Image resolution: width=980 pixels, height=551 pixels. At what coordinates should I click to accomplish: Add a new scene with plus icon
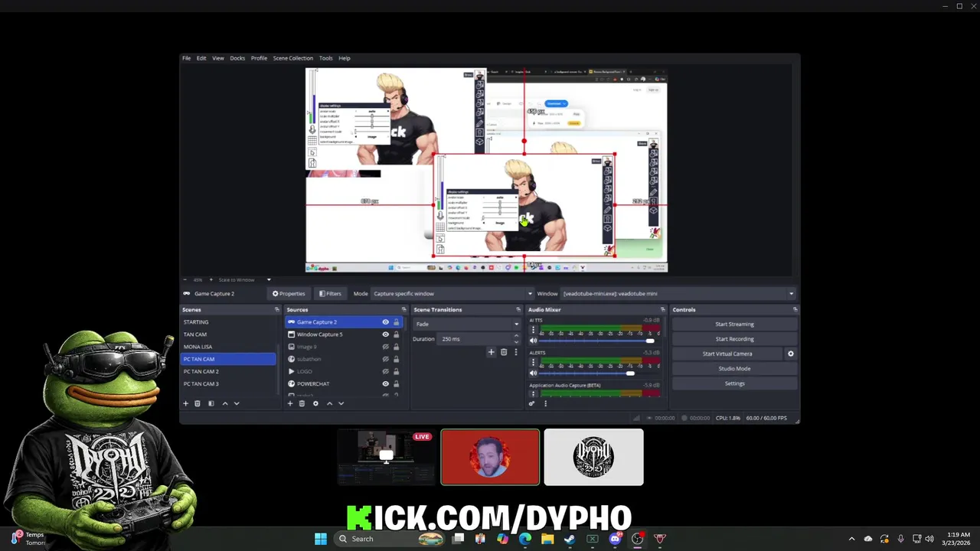tap(185, 403)
